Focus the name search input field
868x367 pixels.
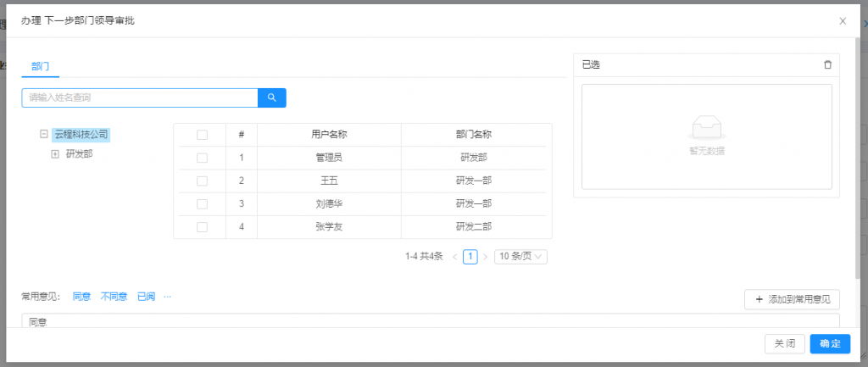click(140, 97)
